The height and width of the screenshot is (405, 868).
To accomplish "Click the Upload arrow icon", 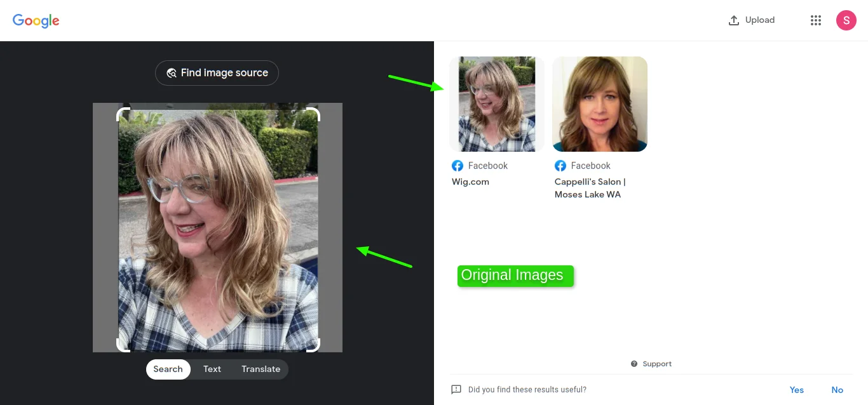I will click(x=734, y=20).
